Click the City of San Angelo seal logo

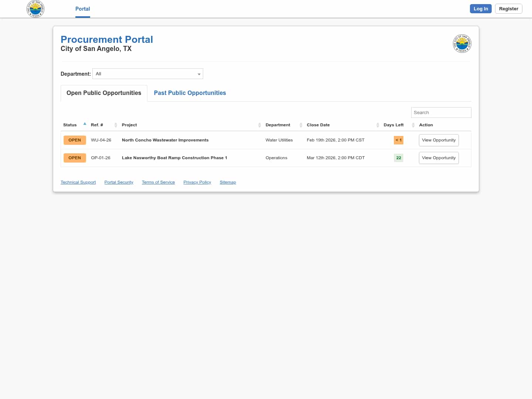(35, 9)
